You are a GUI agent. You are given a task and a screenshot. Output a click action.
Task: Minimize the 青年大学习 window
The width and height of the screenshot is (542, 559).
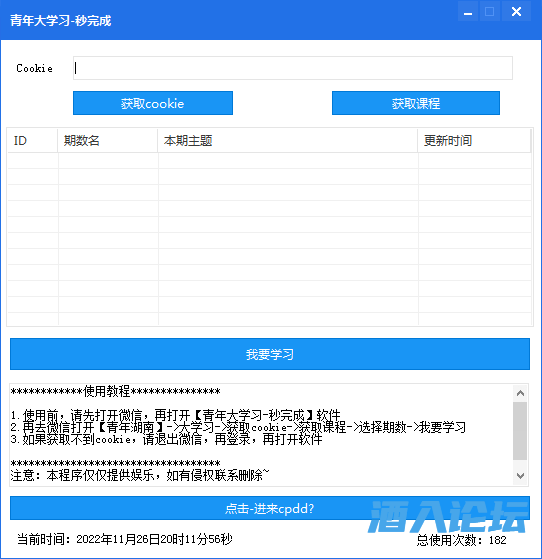click(x=468, y=12)
